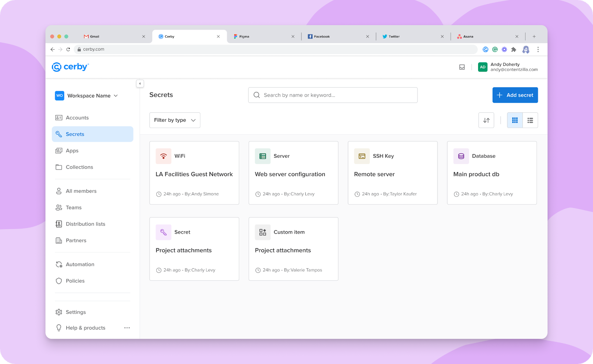Viewport: 593px width, 364px height.
Task: Open Automation in the sidebar
Action: point(92,264)
